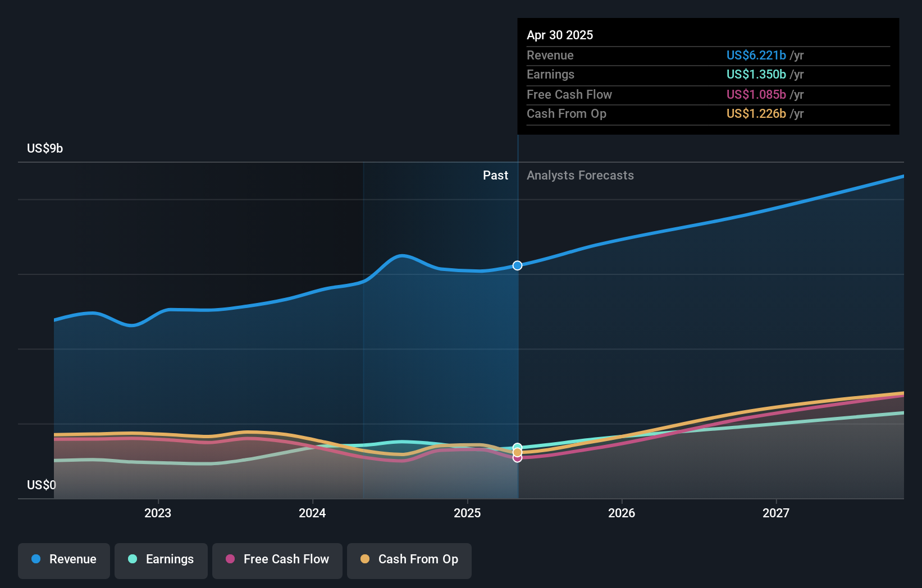Image resolution: width=922 pixels, height=588 pixels.
Task: Click the US$1.350b earnings value
Action: coord(756,75)
